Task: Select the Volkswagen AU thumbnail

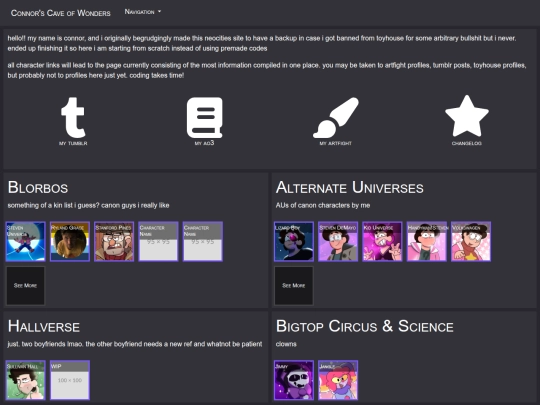Action: [x=471, y=241]
